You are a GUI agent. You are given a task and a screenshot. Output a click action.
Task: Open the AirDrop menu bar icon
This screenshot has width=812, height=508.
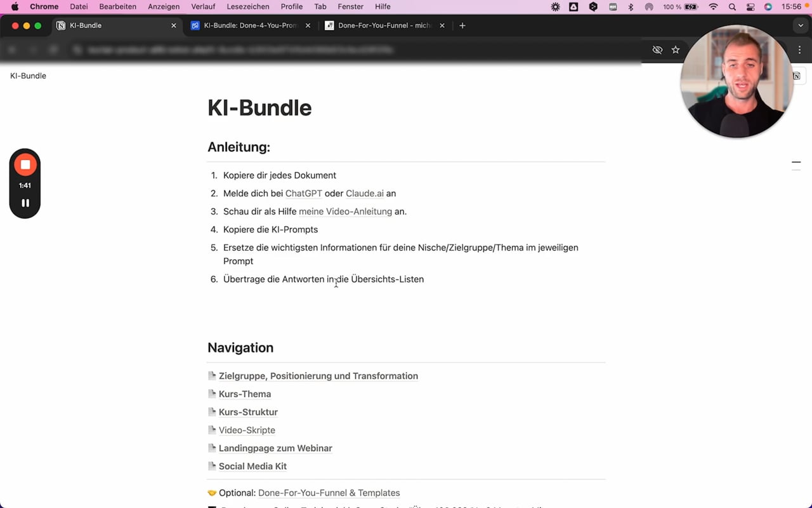point(649,7)
